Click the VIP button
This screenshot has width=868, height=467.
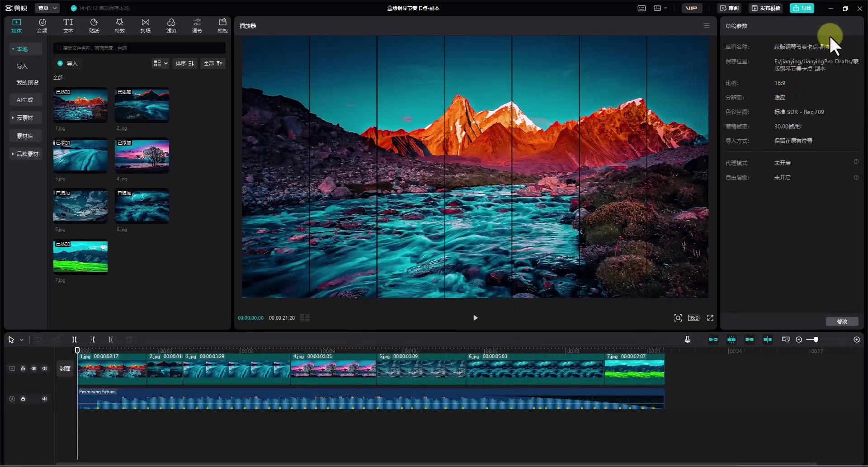[x=691, y=8]
